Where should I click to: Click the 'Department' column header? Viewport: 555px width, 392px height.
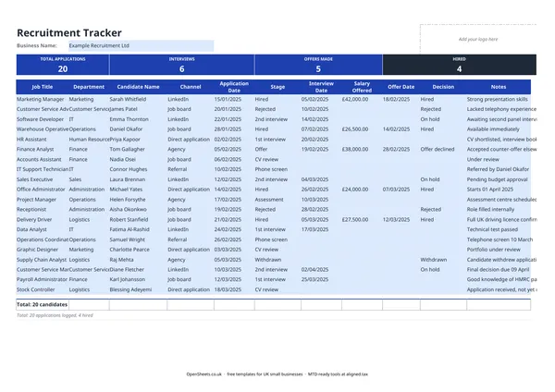[89, 87]
